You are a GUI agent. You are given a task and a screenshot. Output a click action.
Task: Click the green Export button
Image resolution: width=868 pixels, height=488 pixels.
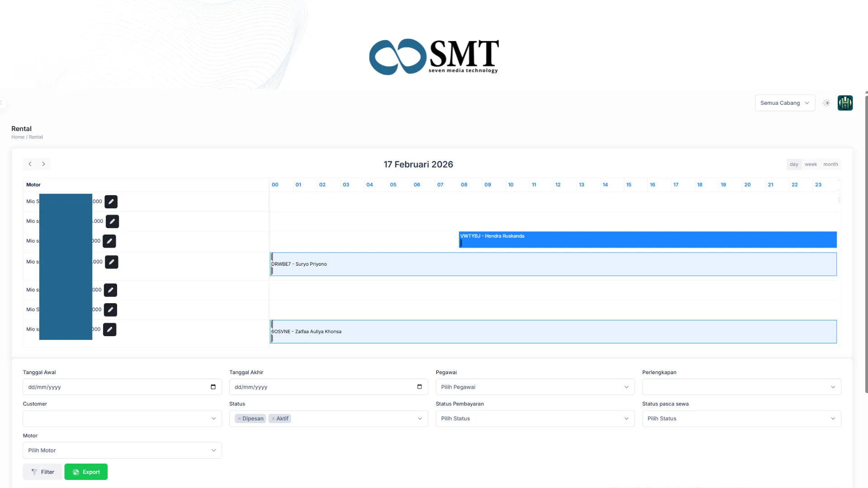coord(86,472)
